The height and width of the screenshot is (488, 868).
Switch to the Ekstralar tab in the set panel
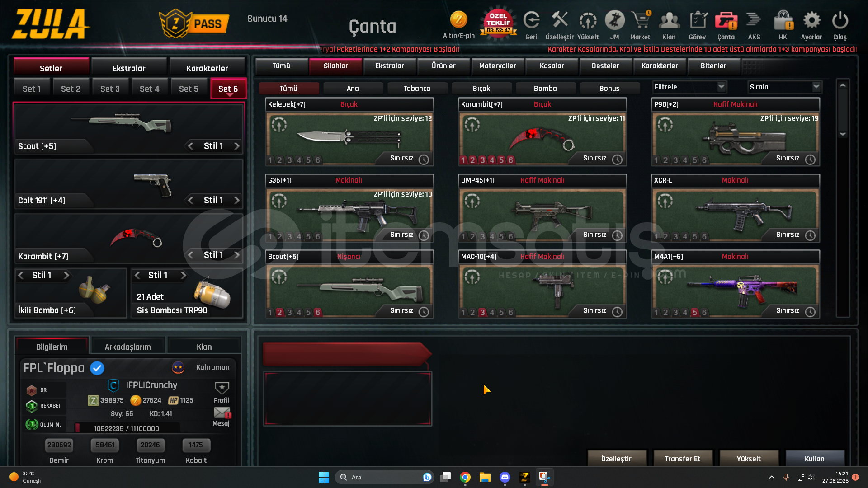point(129,68)
